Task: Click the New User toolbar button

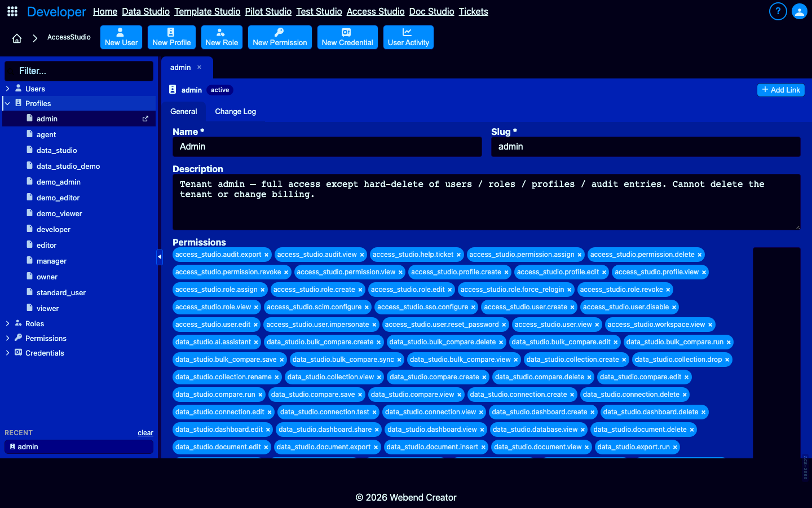Action: 121,37
